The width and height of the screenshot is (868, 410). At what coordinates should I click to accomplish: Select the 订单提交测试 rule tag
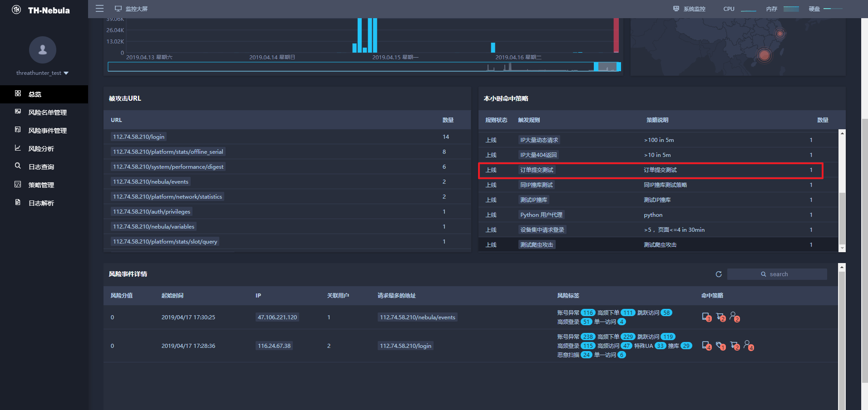click(x=537, y=170)
